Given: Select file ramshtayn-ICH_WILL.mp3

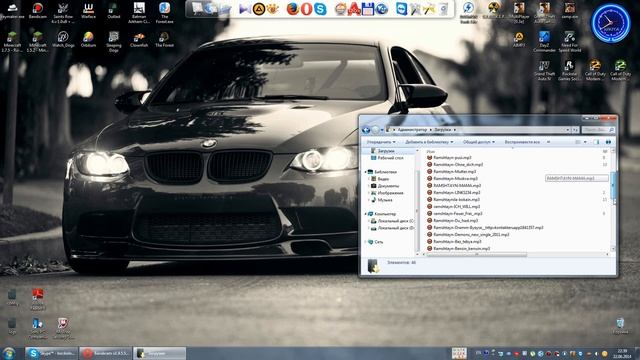Looking at the screenshot, I should pos(453,207).
